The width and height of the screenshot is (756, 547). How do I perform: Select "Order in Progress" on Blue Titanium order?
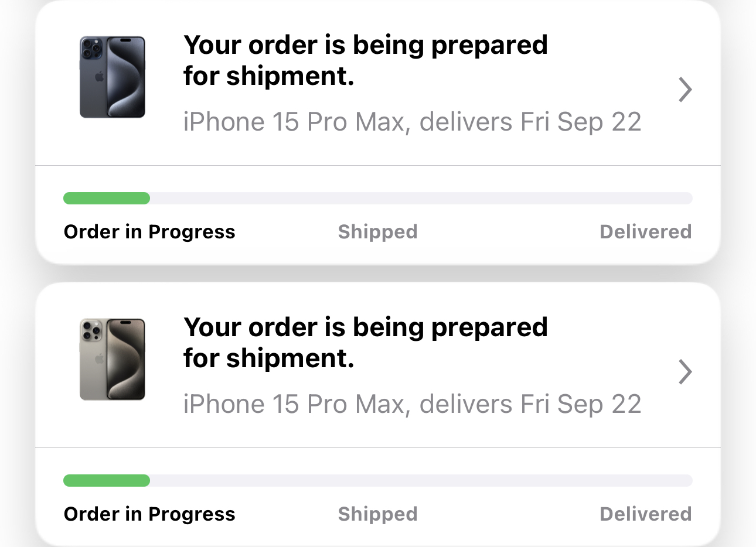click(x=149, y=232)
